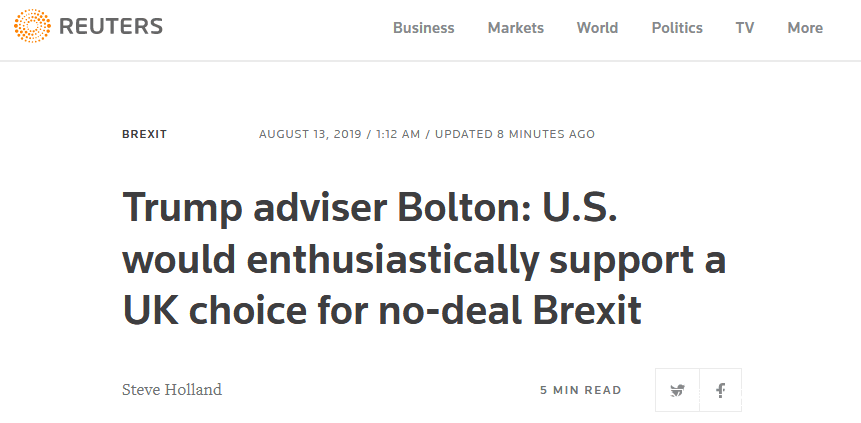Click the 1:12 AM timestamp
Screen dimensions: 861x423
tap(400, 134)
